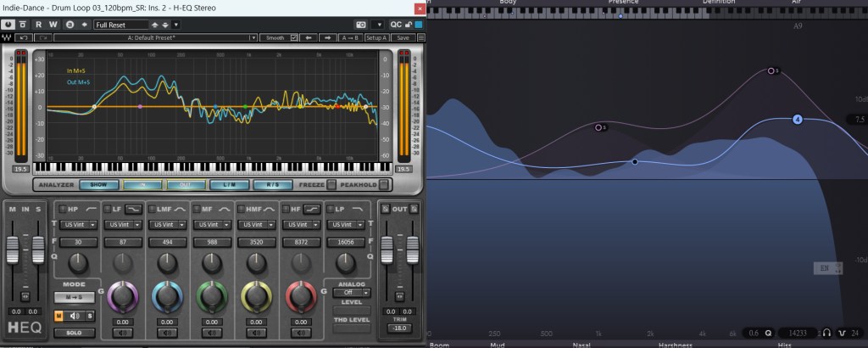
Task: Select the HF high shelf filter shape icon
Action: (313, 208)
